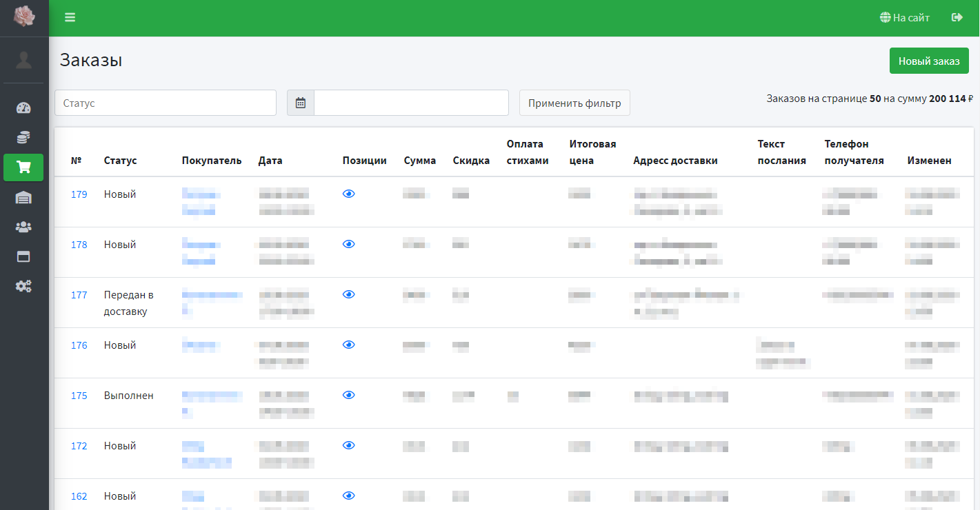The image size is (980, 510).
Task: Open order number 178 link
Action: point(79,245)
